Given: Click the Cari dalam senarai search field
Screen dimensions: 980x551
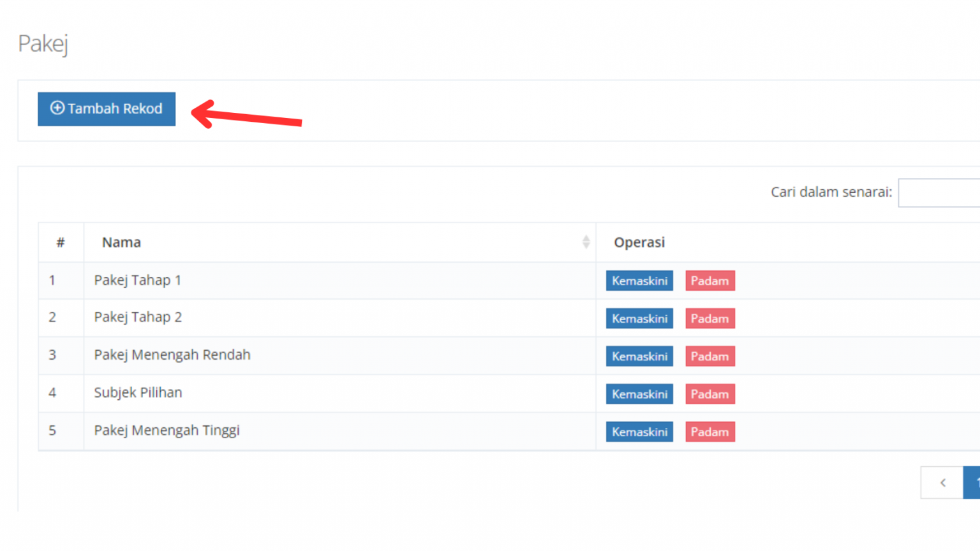Looking at the screenshot, I should 939,193.
